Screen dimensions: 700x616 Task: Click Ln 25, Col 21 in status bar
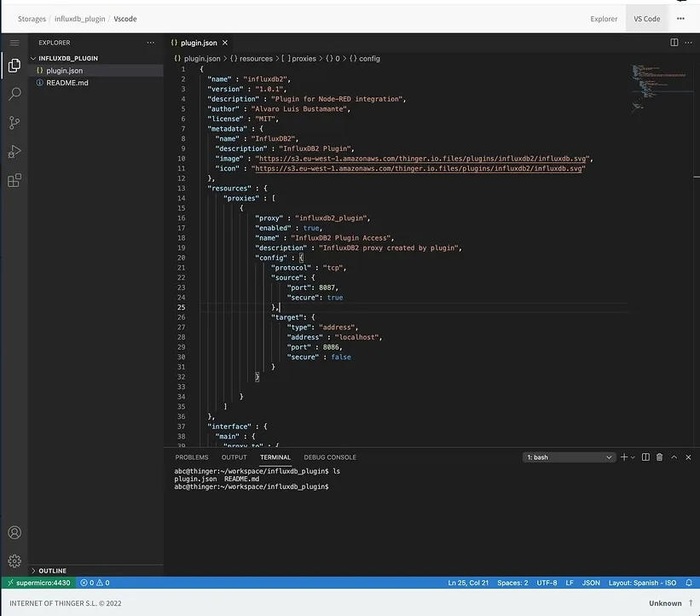tap(468, 583)
